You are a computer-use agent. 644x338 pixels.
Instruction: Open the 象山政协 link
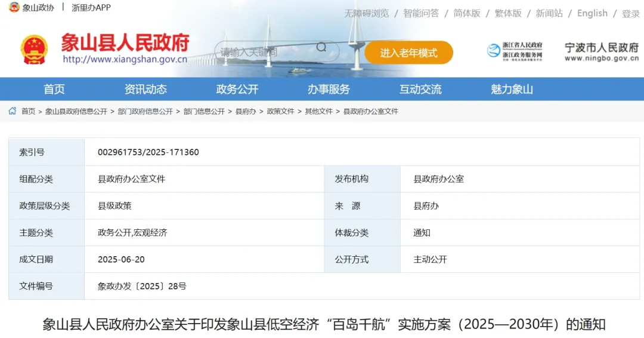coord(38,7)
